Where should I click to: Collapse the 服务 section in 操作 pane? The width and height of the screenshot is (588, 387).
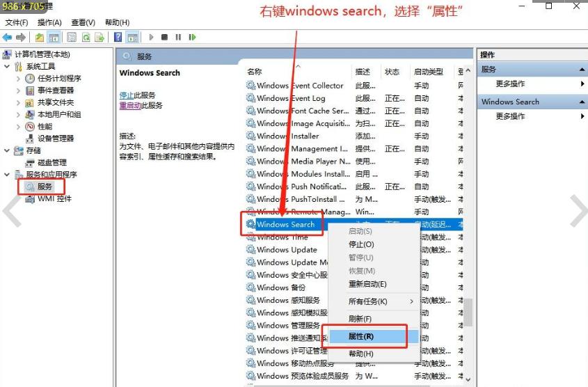(582, 70)
